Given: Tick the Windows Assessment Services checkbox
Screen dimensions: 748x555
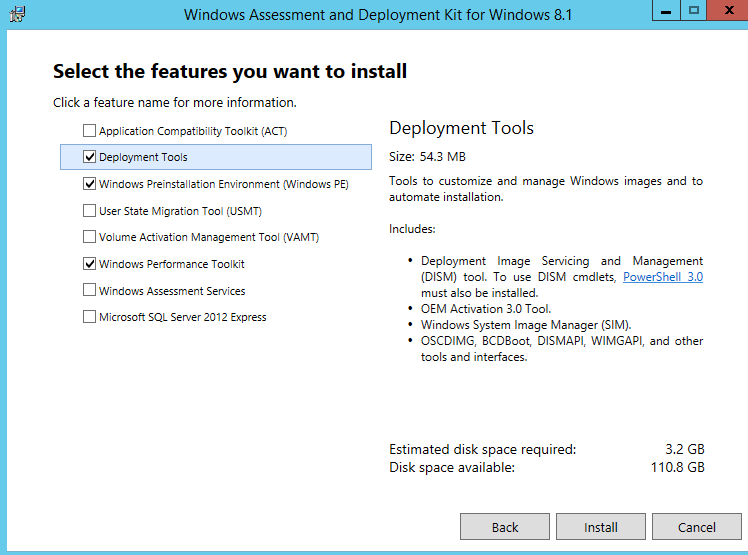Looking at the screenshot, I should coord(90,291).
